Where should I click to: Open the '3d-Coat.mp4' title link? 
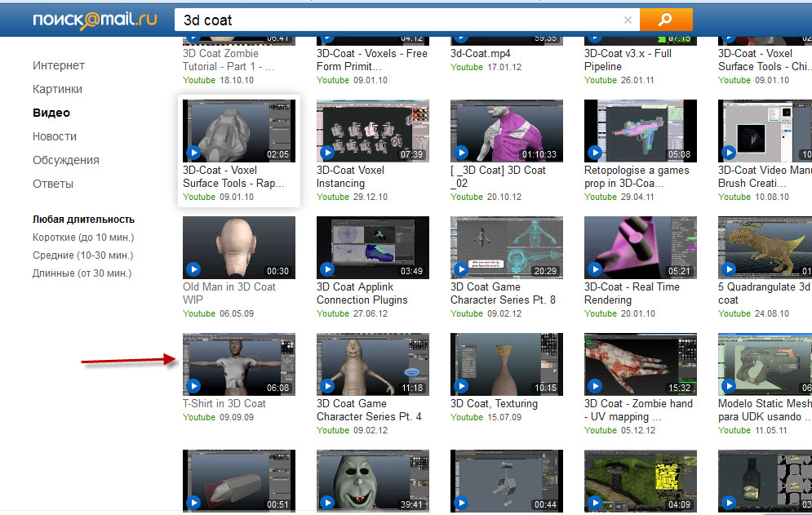[480, 53]
